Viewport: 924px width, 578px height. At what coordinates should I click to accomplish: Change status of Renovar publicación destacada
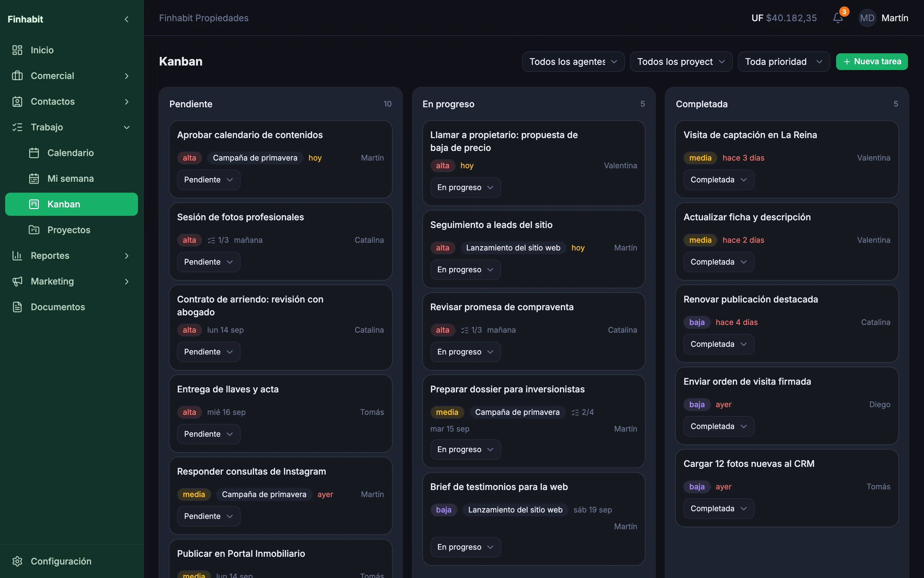(718, 344)
